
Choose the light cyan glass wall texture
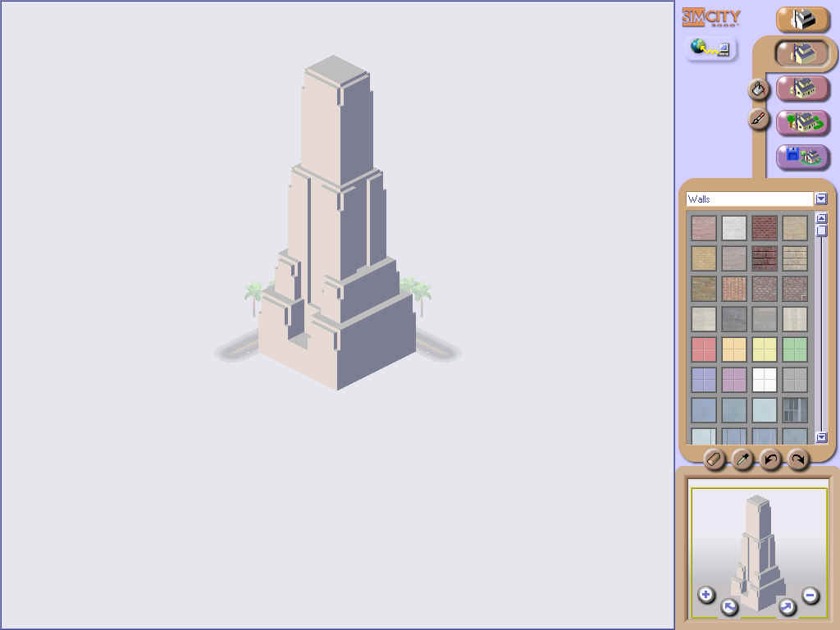[765, 410]
